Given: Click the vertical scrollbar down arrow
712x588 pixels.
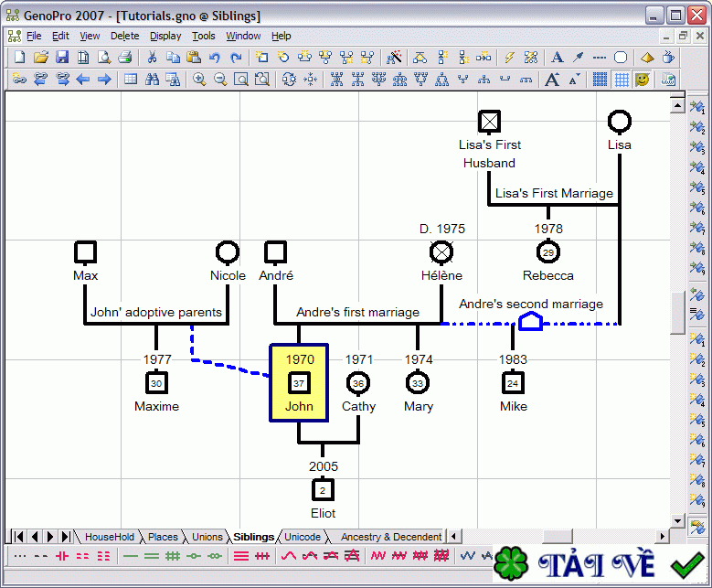Looking at the screenshot, I should [x=677, y=520].
